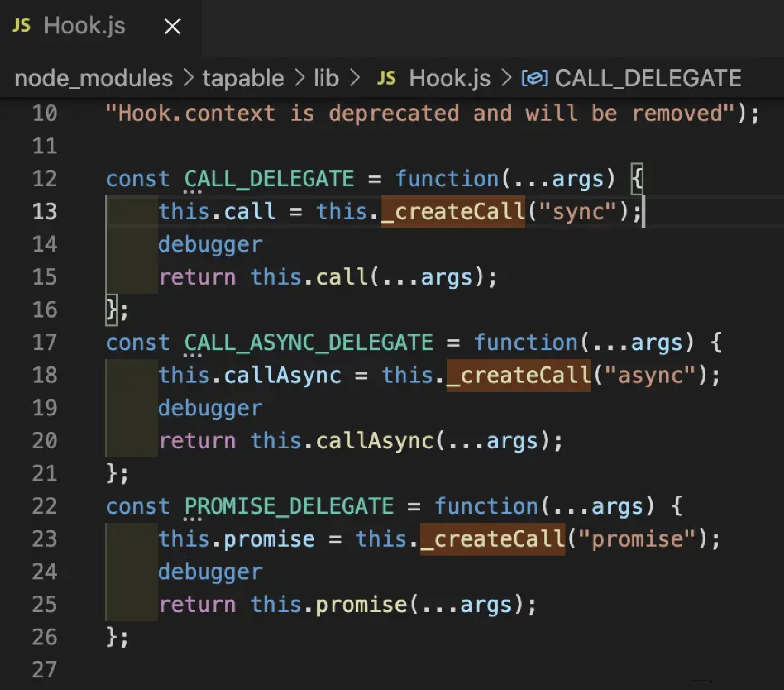Click CALL_ASYNC_DELEGATE constant name on line 17
Screen dimensions: 784x690
[x=308, y=343]
